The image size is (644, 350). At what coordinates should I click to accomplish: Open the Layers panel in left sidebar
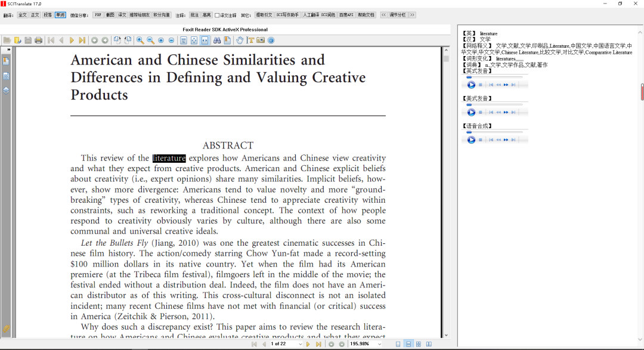click(x=6, y=91)
